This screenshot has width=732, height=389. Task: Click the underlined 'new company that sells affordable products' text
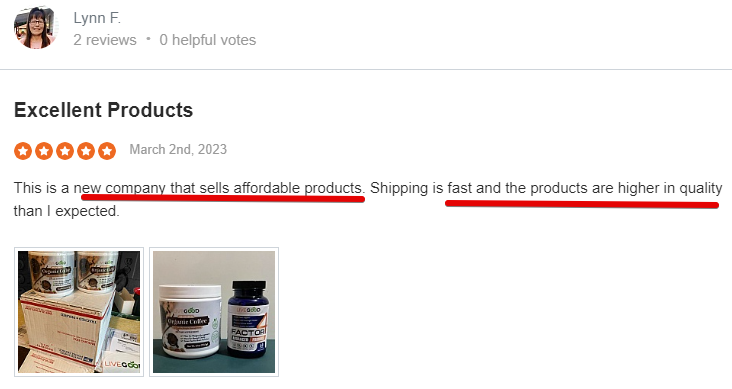[x=218, y=188]
